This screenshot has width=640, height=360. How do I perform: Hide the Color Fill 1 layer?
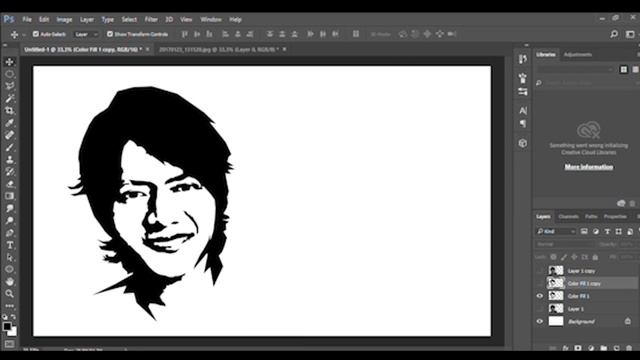(x=540, y=296)
